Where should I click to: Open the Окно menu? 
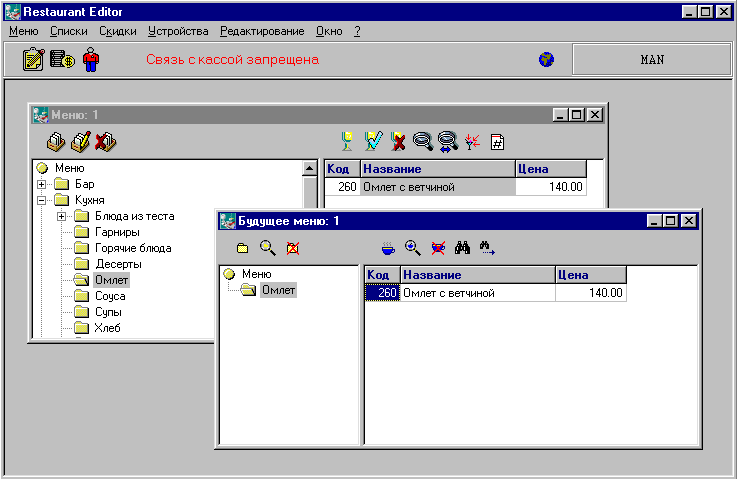[x=329, y=31]
